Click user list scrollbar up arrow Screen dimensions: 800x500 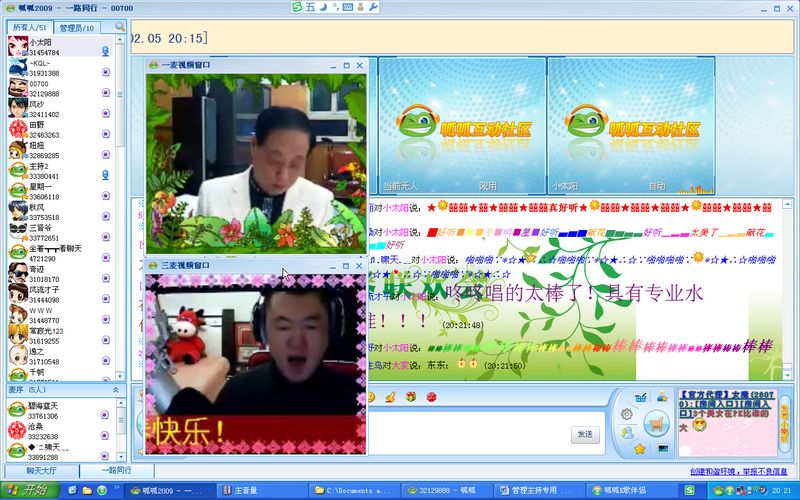[x=120, y=39]
